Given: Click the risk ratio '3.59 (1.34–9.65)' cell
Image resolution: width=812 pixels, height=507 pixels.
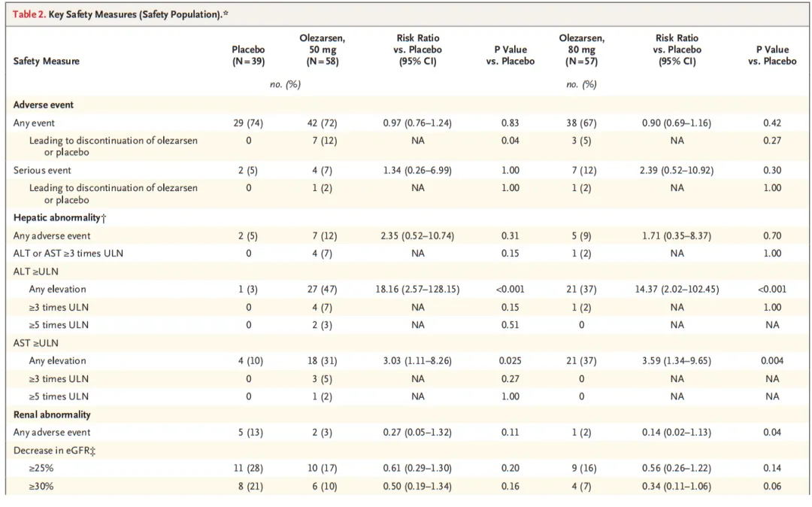Looking at the screenshot, I should click(x=677, y=360).
